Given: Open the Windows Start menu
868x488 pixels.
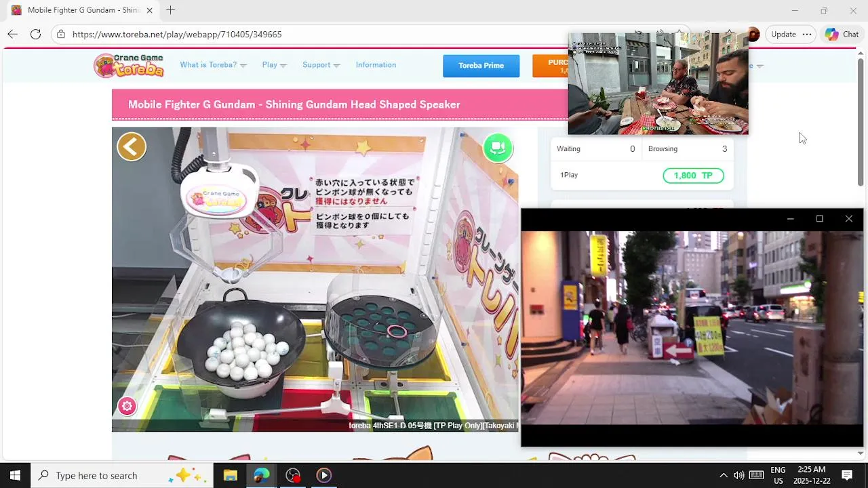Looking at the screenshot, I should [x=15, y=475].
